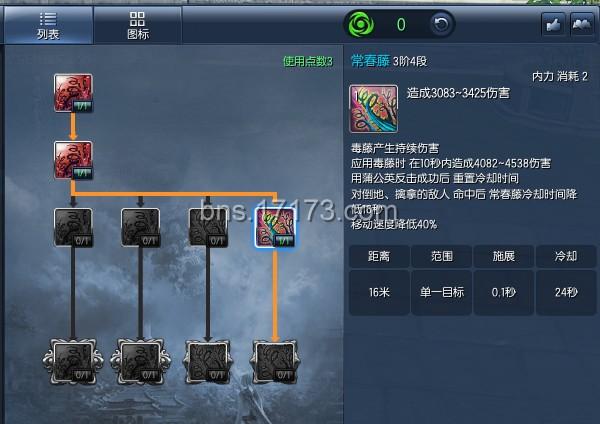Select the third locked third-tier skill node

point(208,227)
